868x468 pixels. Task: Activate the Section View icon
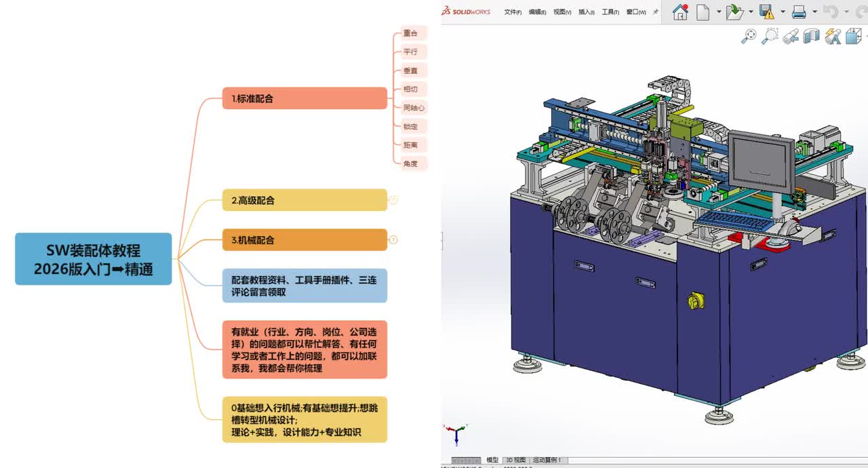point(812,37)
